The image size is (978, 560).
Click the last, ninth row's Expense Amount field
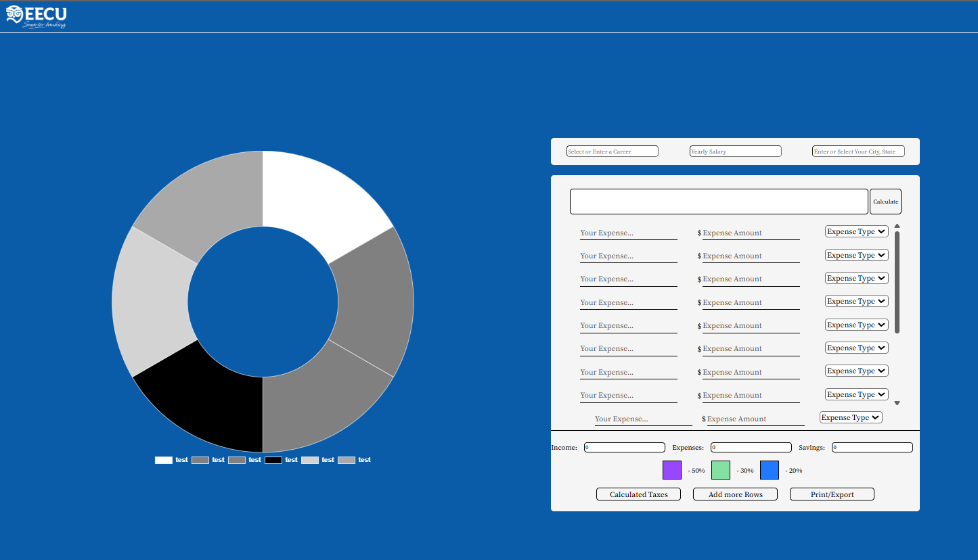(756, 419)
